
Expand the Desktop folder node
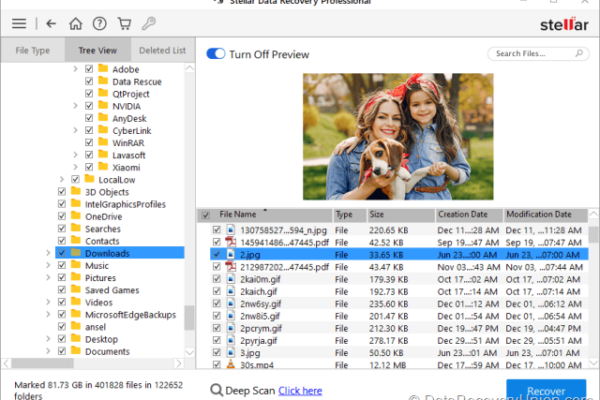[48, 340]
